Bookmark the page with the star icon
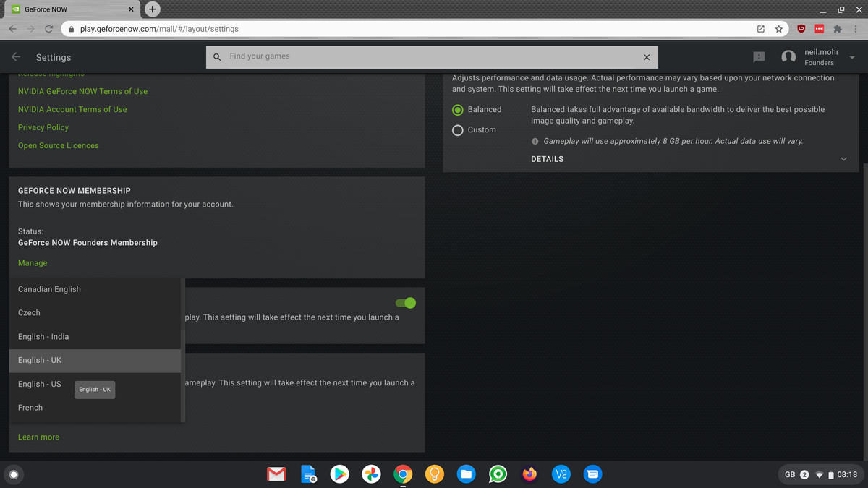 tap(779, 29)
